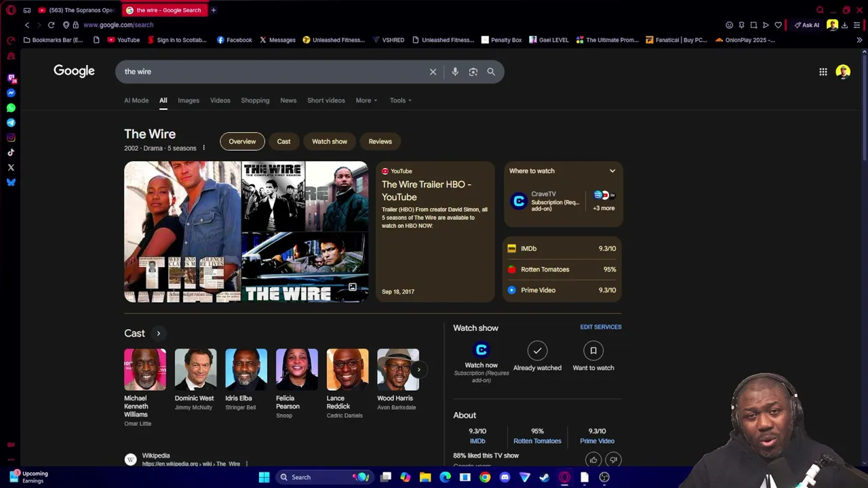The height and width of the screenshot is (488, 868).
Task: Open the new tab plus button
Action: coord(213,10)
